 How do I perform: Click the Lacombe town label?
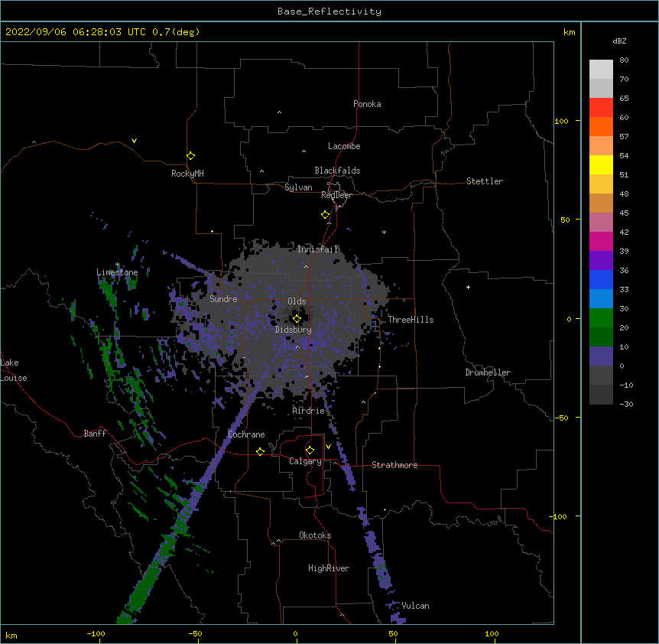(344, 146)
